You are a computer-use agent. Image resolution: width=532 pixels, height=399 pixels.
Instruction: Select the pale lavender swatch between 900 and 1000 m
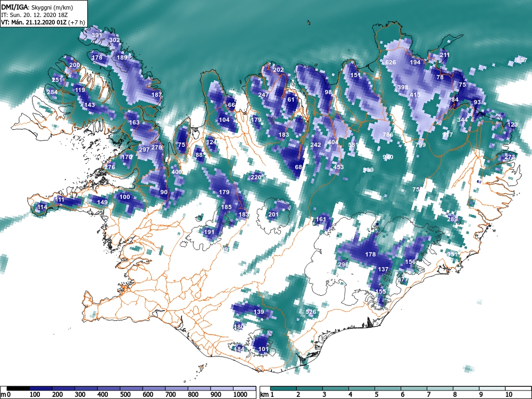pos(222,389)
